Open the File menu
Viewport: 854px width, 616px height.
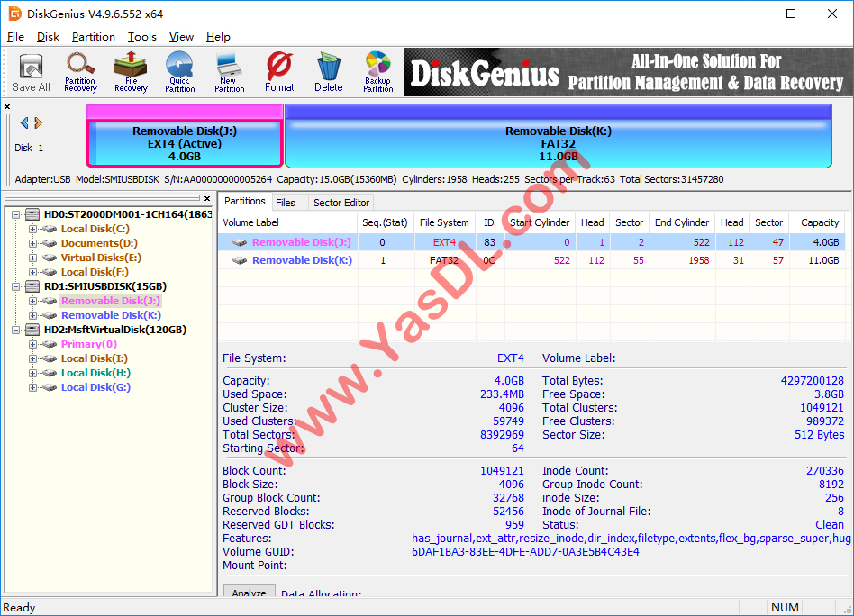[x=15, y=37]
